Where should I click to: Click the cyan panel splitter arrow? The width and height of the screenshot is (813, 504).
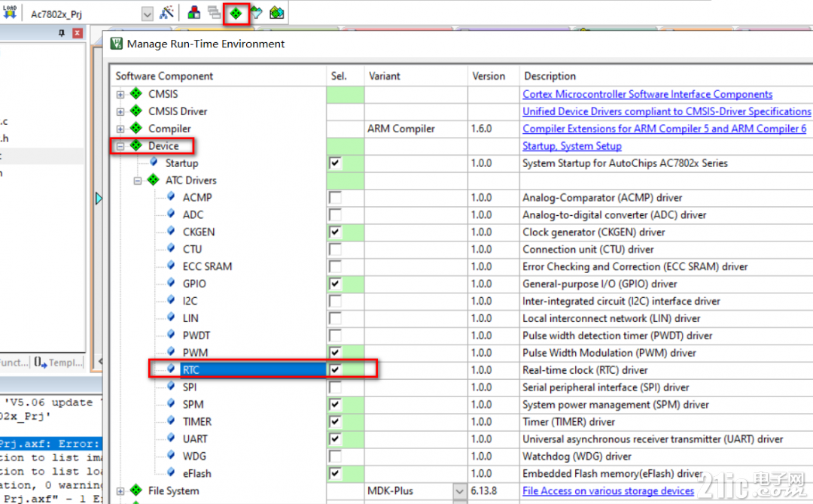tap(99, 199)
